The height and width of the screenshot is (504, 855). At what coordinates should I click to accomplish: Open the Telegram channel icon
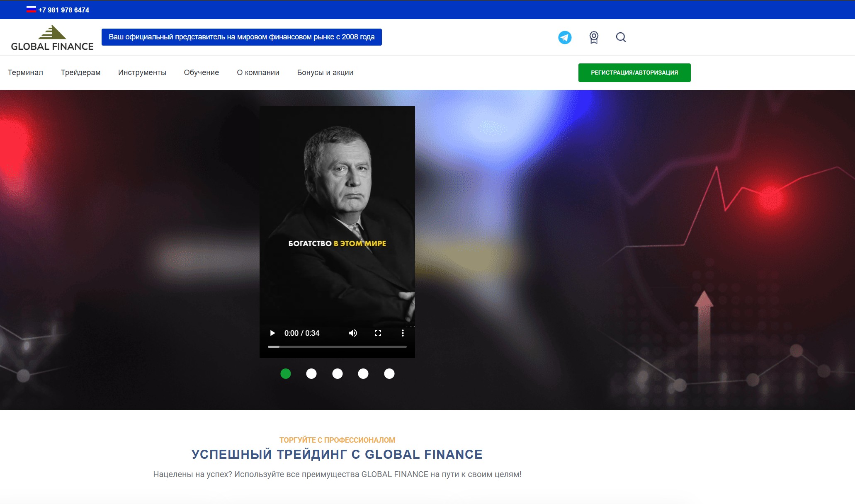[565, 37]
